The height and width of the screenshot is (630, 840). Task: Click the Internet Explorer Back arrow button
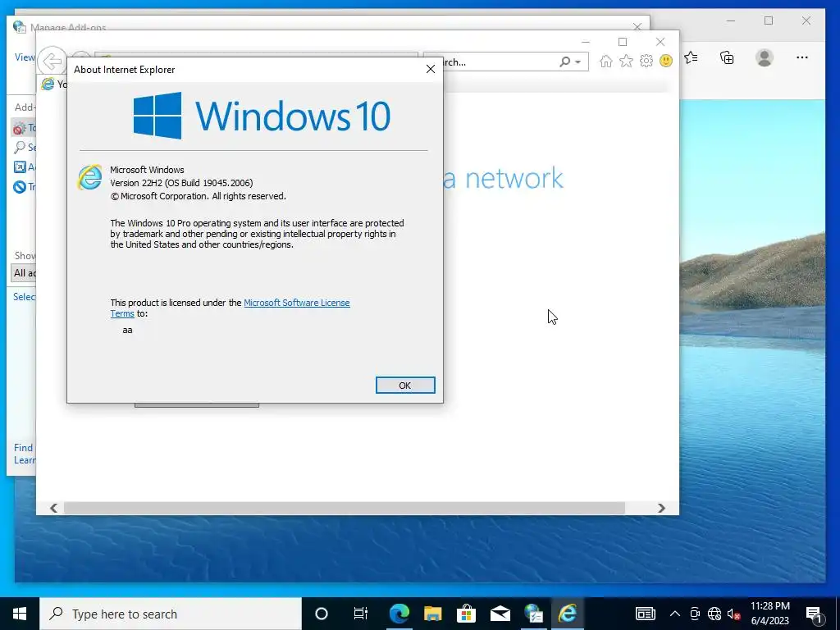(x=52, y=61)
